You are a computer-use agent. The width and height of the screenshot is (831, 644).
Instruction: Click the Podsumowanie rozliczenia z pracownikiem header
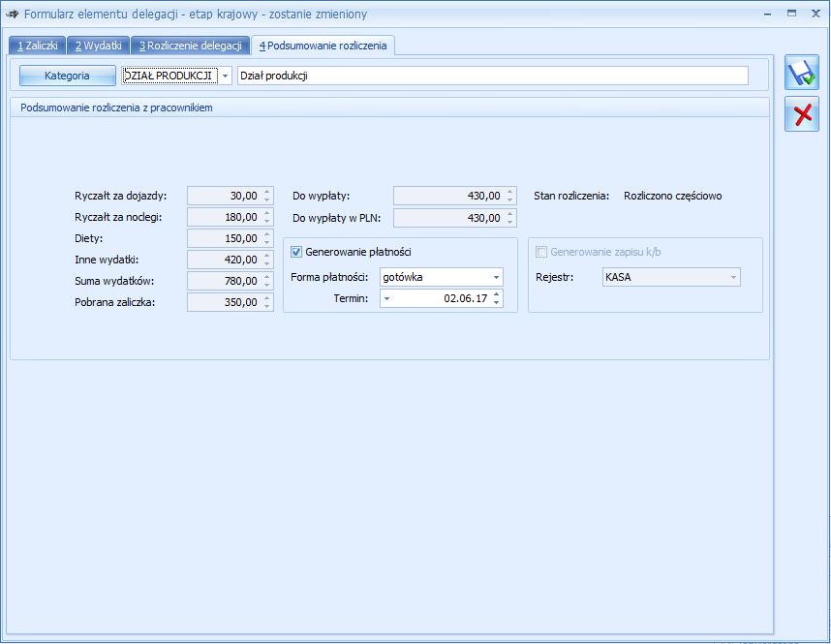click(116, 107)
